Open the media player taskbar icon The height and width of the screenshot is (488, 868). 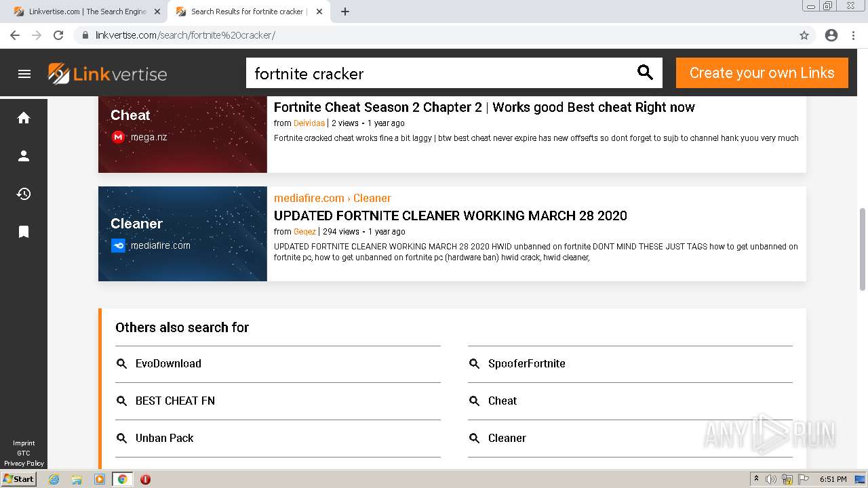point(100,479)
